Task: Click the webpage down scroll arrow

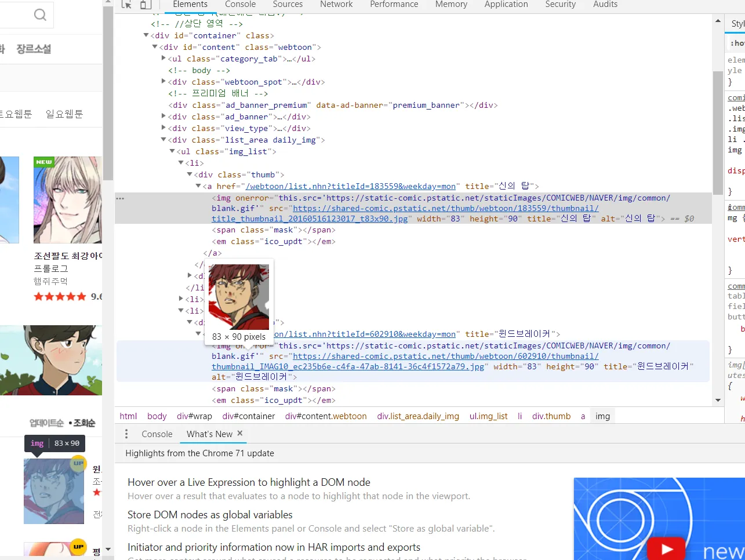Action: pyautogui.click(x=108, y=549)
